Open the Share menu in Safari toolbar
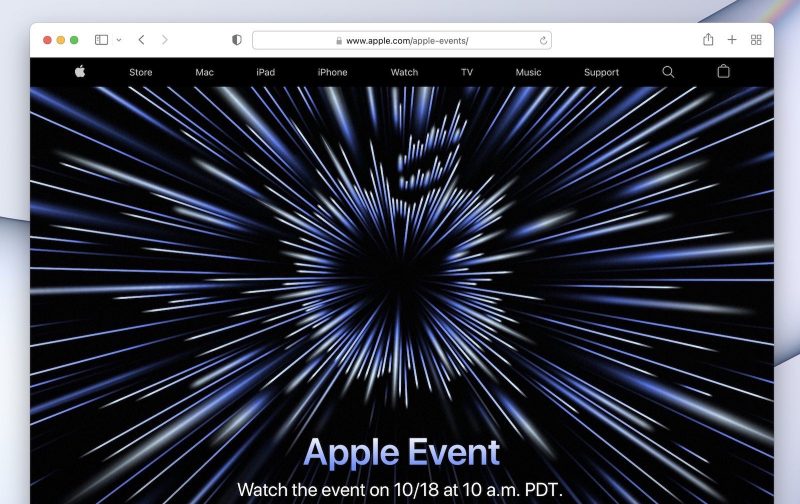800x504 pixels. point(708,39)
